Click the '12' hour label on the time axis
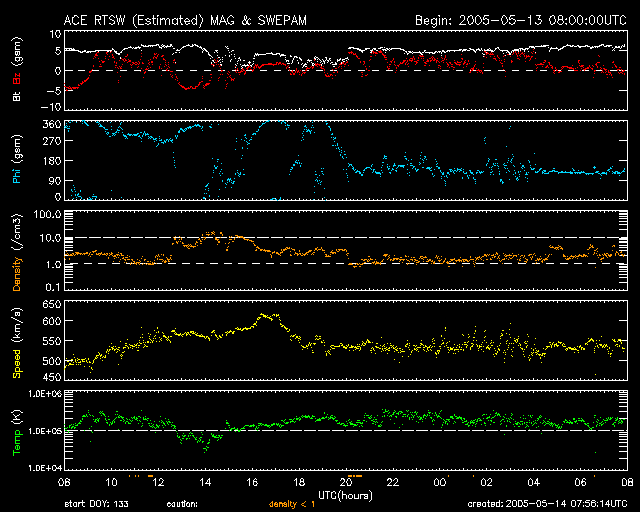The height and width of the screenshot is (512, 640). point(158,482)
